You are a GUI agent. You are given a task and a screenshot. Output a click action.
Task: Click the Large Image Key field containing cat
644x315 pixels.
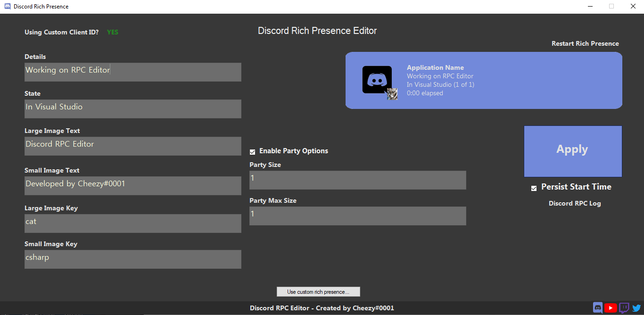[x=132, y=223]
